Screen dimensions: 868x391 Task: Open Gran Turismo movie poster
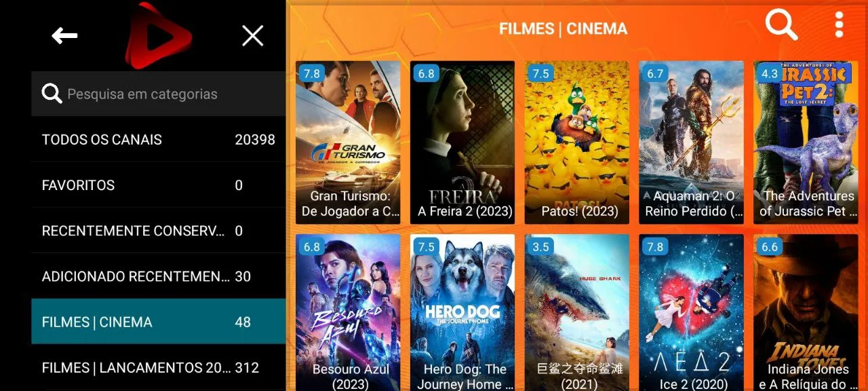coord(348,143)
